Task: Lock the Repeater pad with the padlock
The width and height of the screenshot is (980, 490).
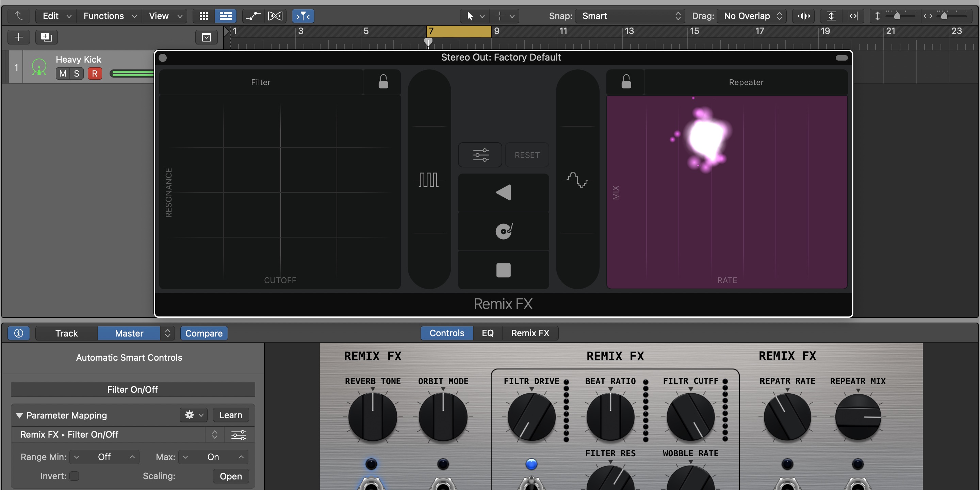Action: [x=625, y=81]
